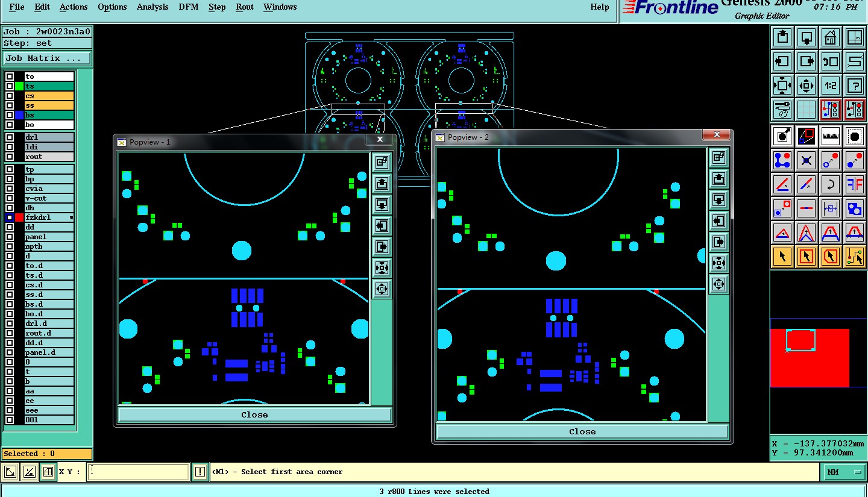
Task: Click the pan down arrow icon
Action: (807, 37)
